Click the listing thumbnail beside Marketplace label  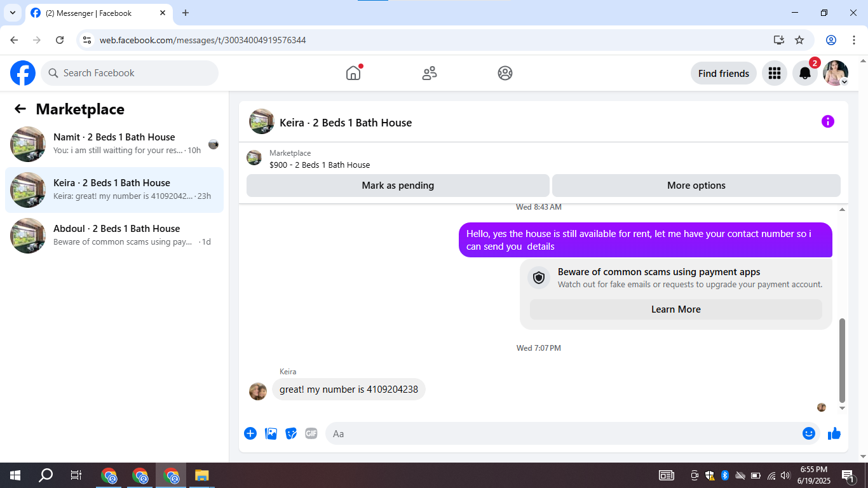(x=254, y=158)
